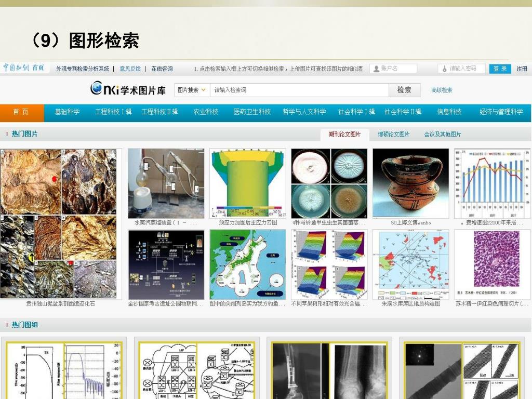Viewport: 532px width, 399px height.
Task: Open the 基础科学 category menu
Action: tap(67, 112)
